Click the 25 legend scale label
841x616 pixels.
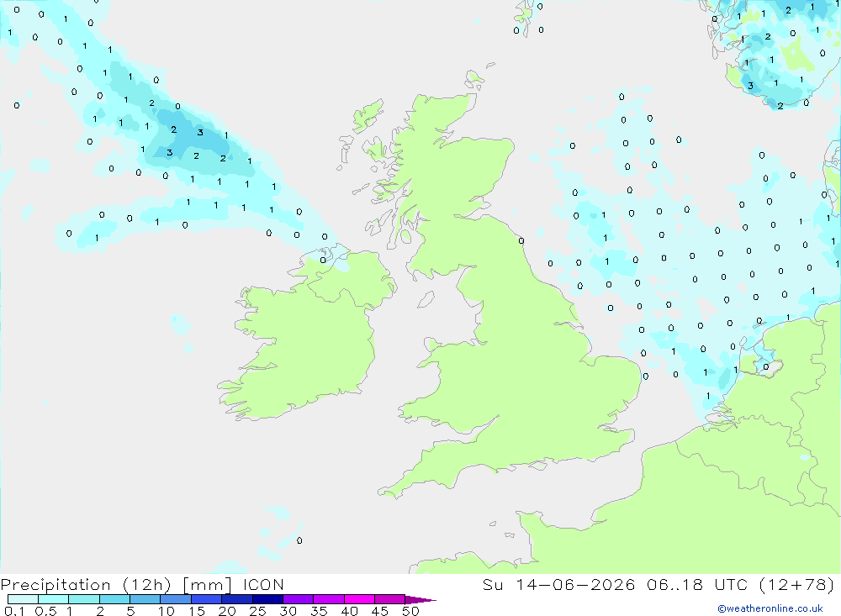(x=258, y=611)
